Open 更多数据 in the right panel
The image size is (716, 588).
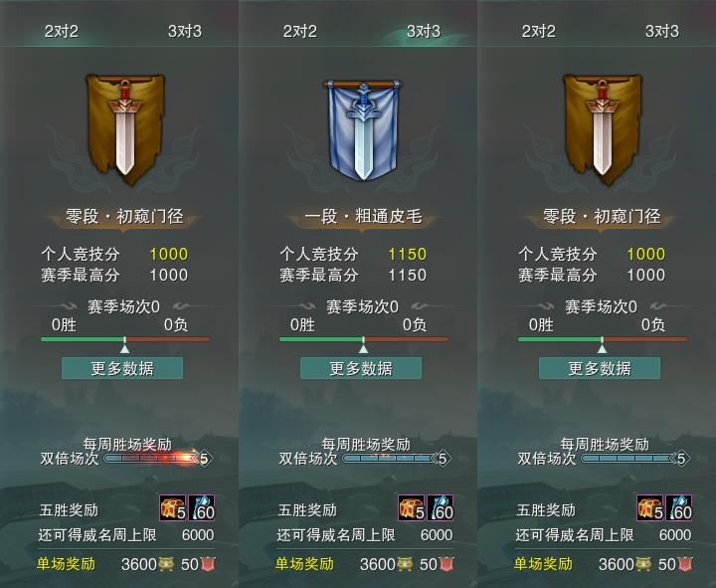[x=600, y=368]
